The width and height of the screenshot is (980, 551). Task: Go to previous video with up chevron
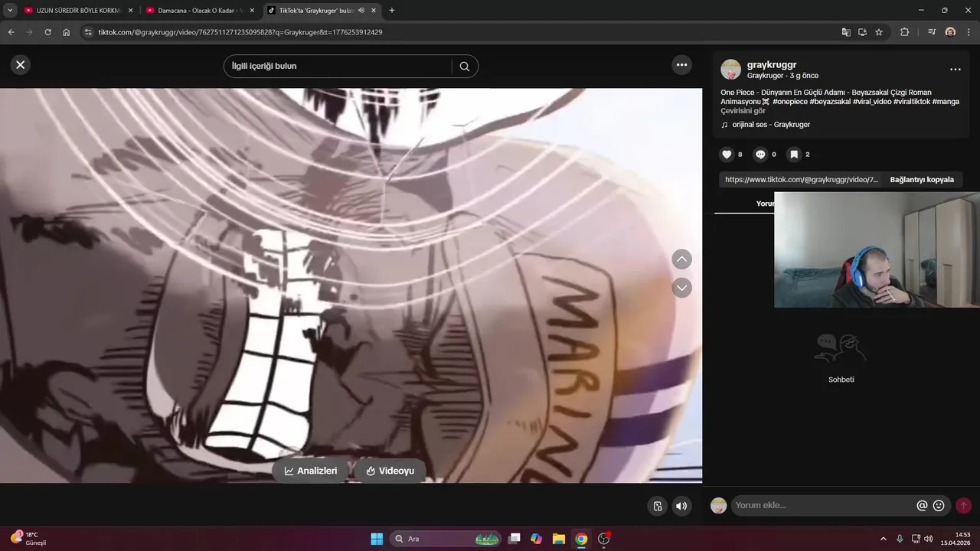[x=681, y=259]
